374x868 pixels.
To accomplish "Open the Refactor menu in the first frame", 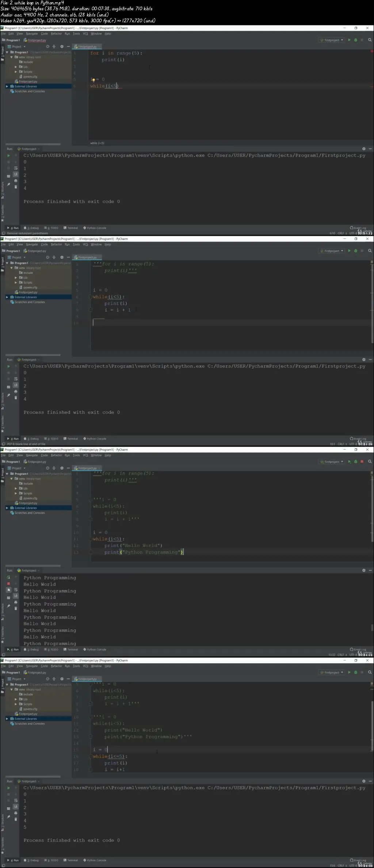I will (56, 34).
